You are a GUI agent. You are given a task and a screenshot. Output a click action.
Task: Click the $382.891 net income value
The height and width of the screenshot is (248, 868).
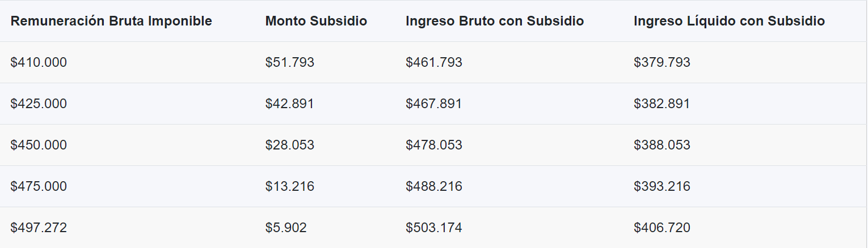pos(662,104)
